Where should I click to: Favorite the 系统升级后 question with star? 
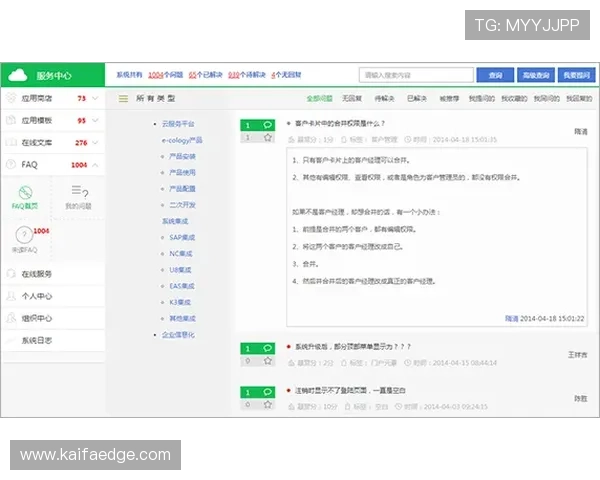[267, 361]
